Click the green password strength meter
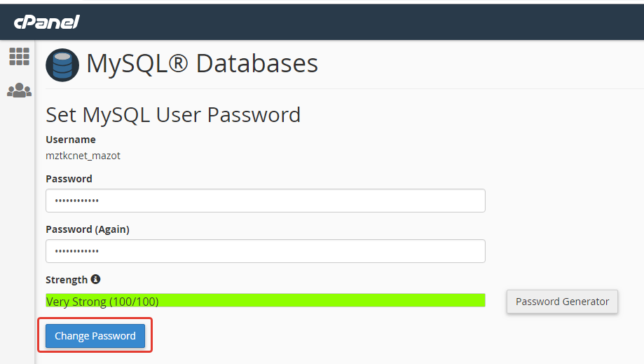644x364 pixels. 265,301
